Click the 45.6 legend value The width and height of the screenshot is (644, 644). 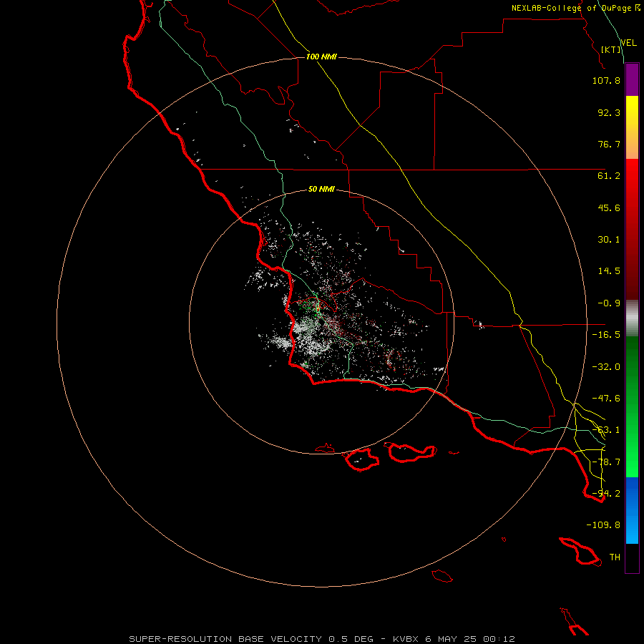click(609, 208)
